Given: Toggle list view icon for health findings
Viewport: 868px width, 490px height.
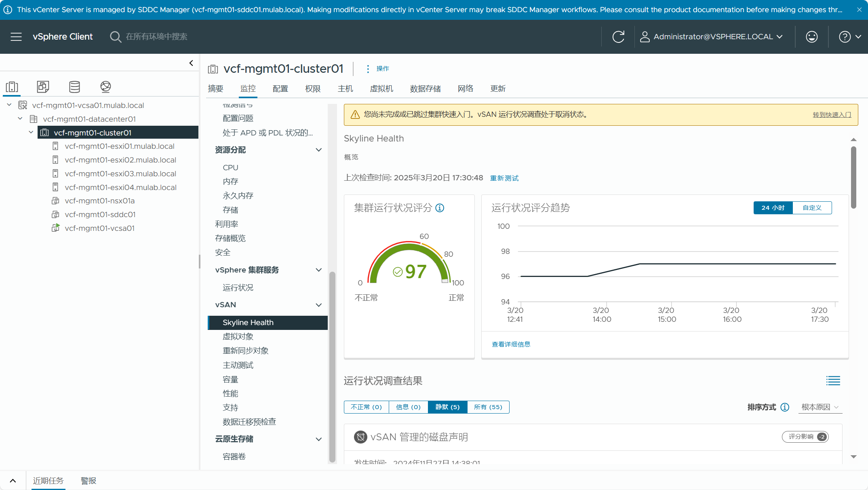Looking at the screenshot, I should [833, 381].
